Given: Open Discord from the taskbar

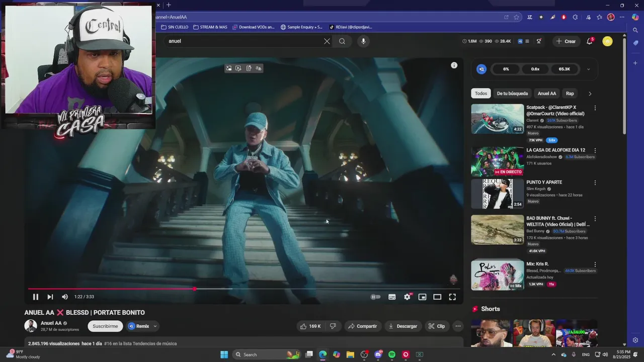Looking at the screenshot, I should pos(378,354).
